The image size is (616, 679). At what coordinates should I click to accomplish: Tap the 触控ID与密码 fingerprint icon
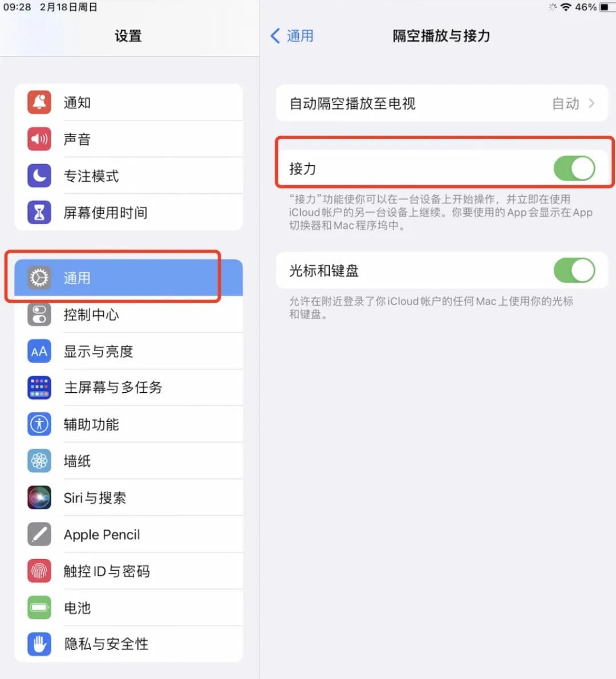pos(39,571)
